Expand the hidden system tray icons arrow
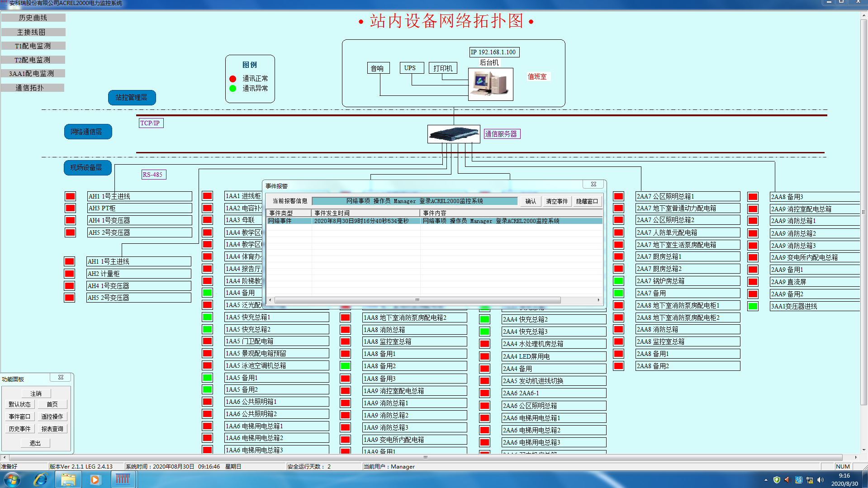Screen dimensions: 868x488 click(x=766, y=480)
